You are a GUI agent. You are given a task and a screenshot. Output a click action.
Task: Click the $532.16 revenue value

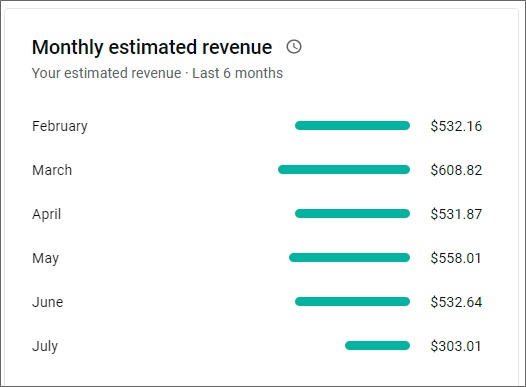(456, 126)
